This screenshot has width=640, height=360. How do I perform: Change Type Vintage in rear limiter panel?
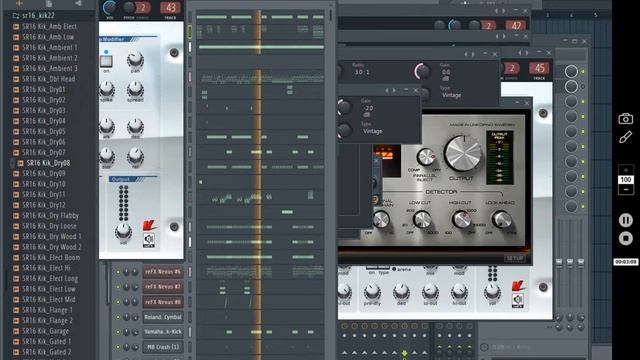(451, 95)
